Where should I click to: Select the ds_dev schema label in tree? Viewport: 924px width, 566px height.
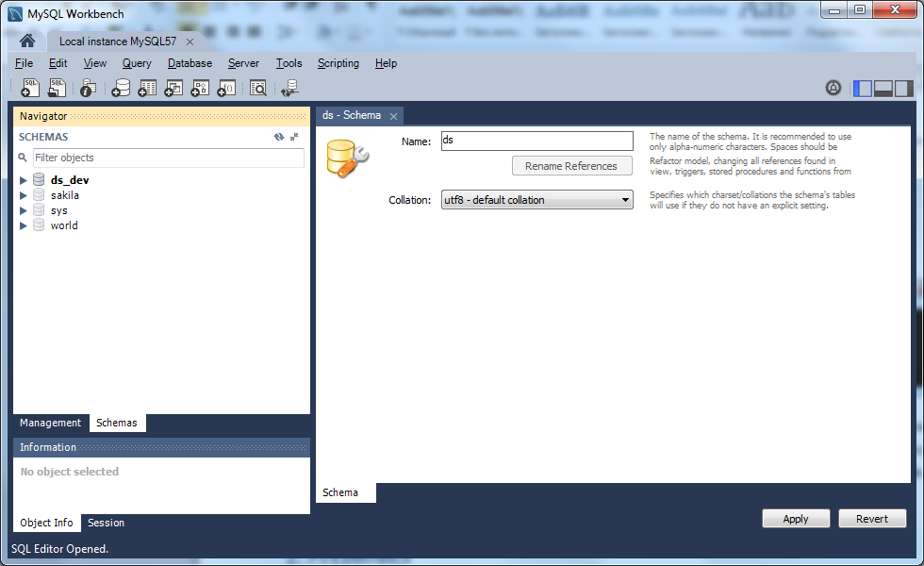click(x=70, y=180)
